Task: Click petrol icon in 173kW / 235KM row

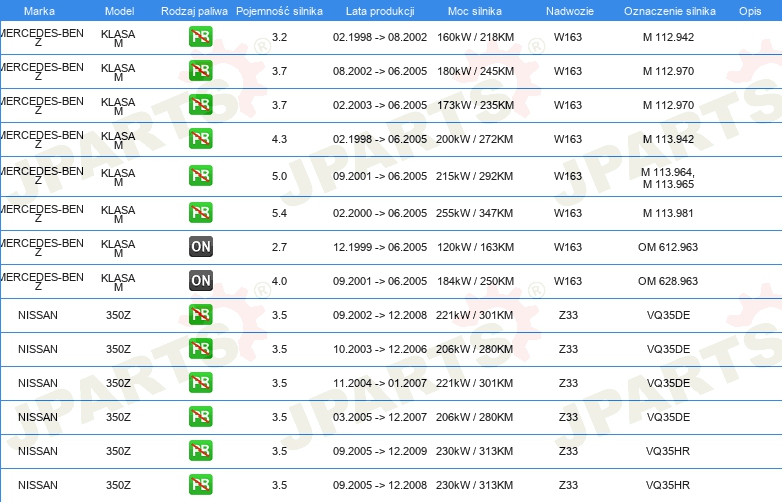Action: 200,105
